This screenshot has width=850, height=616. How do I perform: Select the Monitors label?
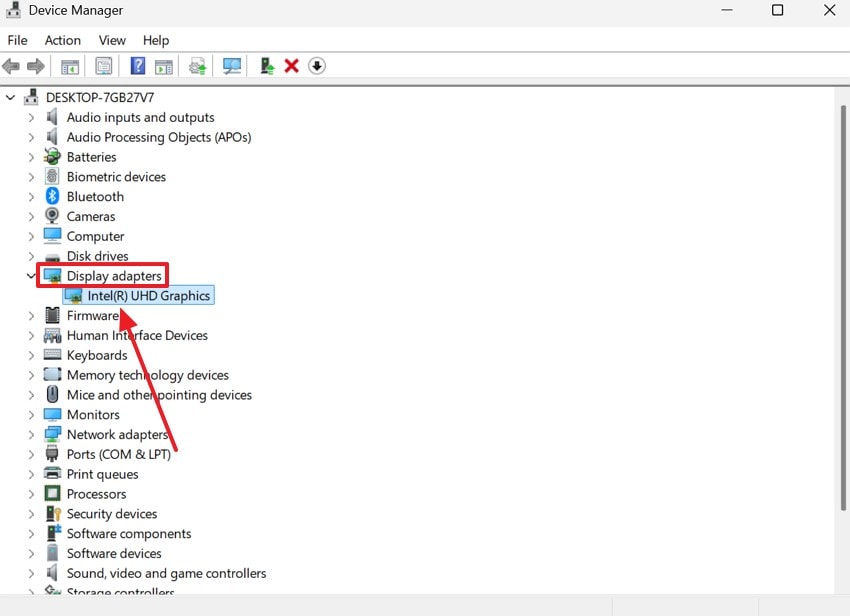[x=93, y=414]
